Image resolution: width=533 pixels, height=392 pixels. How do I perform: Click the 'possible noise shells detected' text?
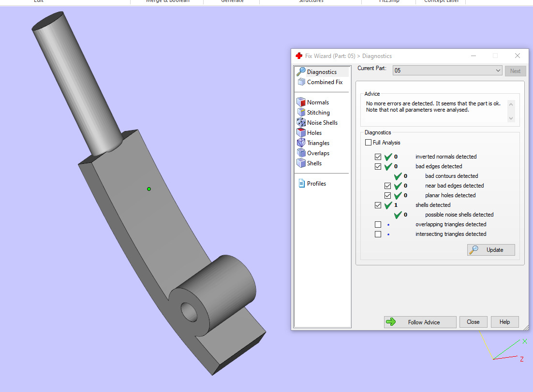[459, 215]
